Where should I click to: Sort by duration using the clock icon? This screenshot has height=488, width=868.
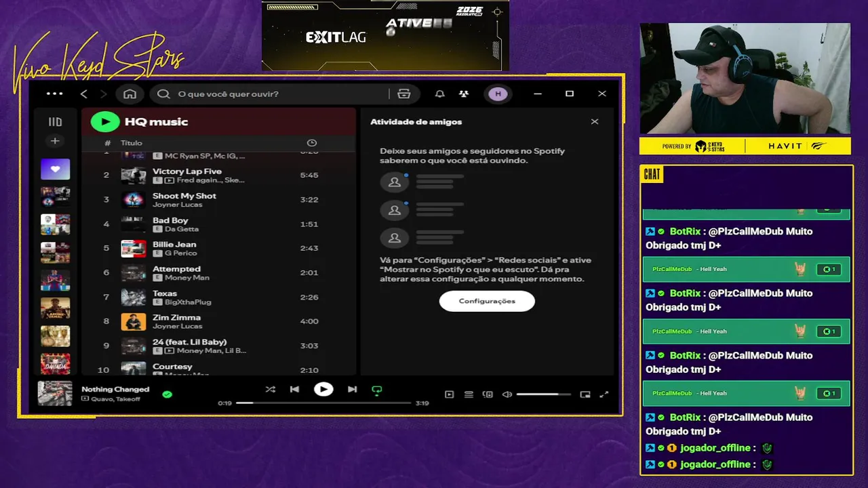point(312,143)
